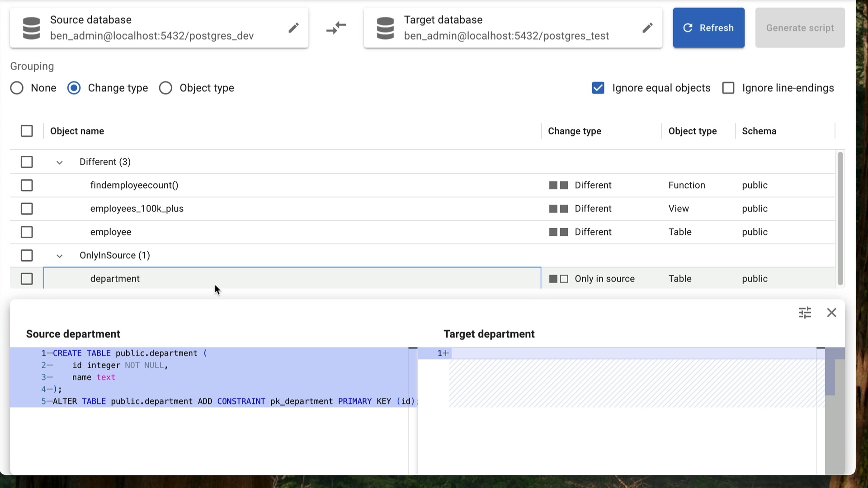This screenshot has width=868, height=488.
Task: Select Object type grouping radio
Action: point(165,88)
